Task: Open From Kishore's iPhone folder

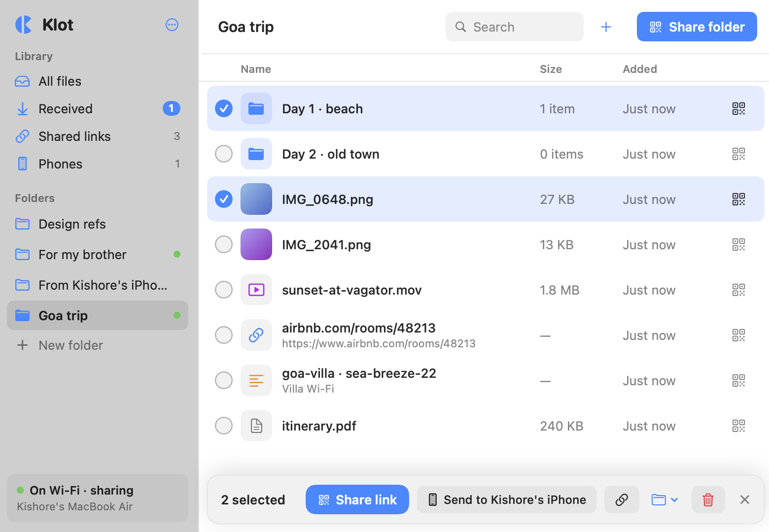Action: tap(98, 285)
